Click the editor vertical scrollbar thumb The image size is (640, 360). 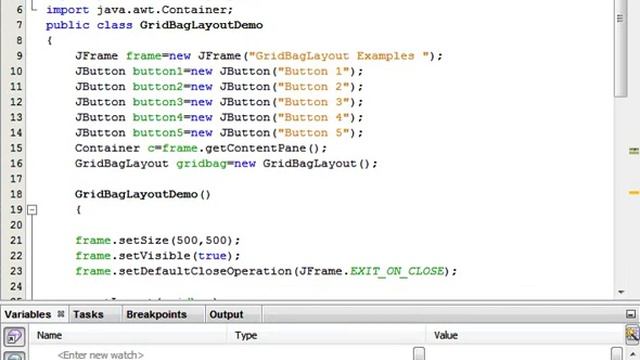click(620, 48)
